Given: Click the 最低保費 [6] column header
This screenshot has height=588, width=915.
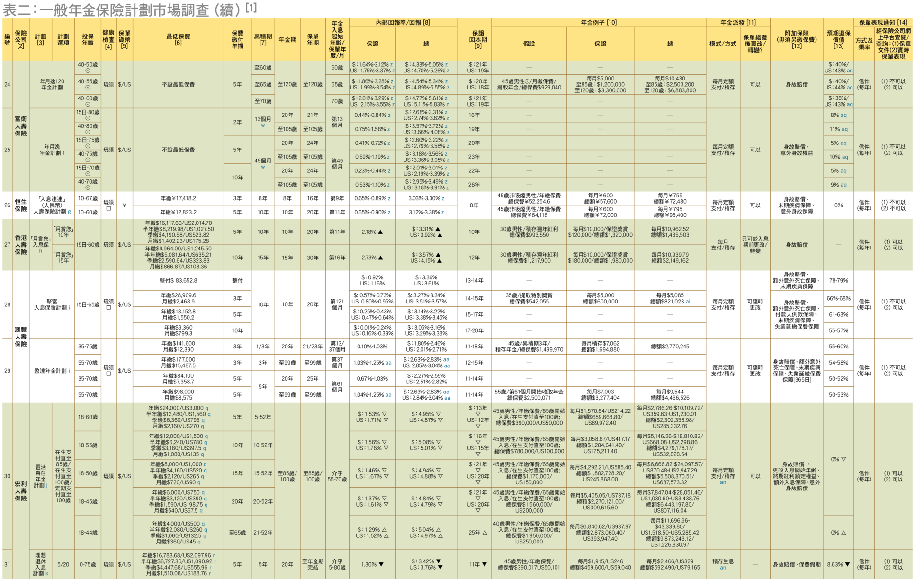Looking at the screenshot, I should 178,39.
